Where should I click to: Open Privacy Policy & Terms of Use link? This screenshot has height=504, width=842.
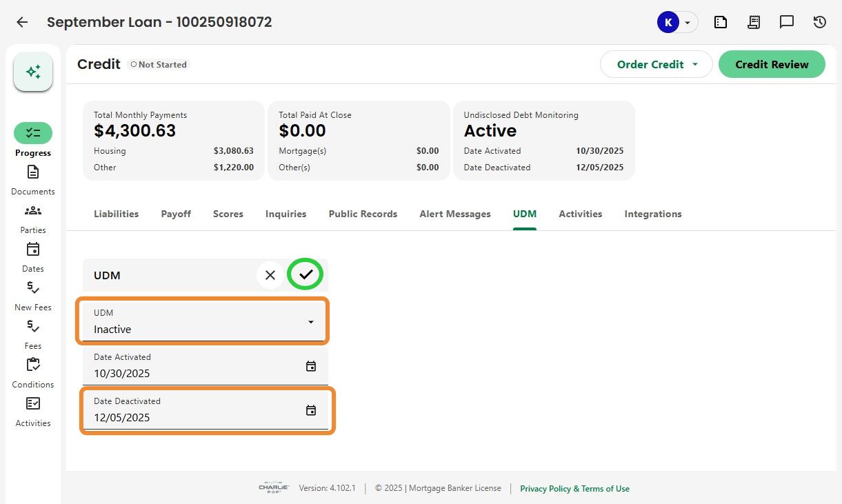[x=574, y=489]
